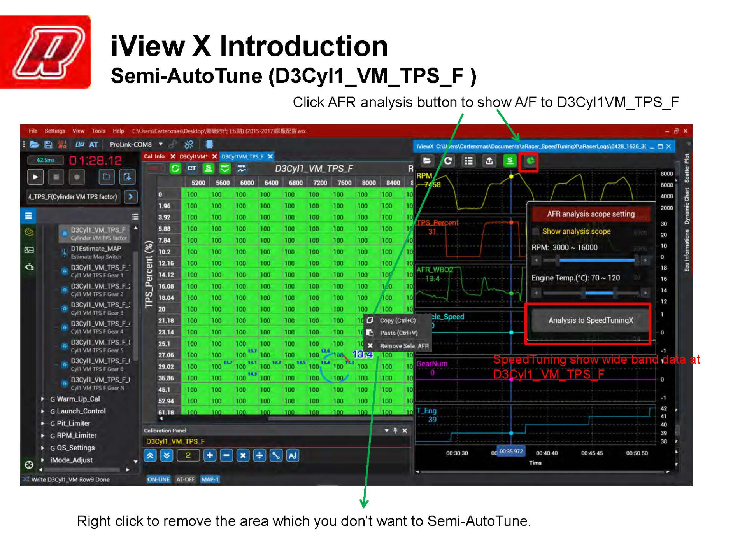The height and width of the screenshot is (560, 747).
Task: Click the multiply icon in Calibration Panel
Action: pyautogui.click(x=243, y=455)
